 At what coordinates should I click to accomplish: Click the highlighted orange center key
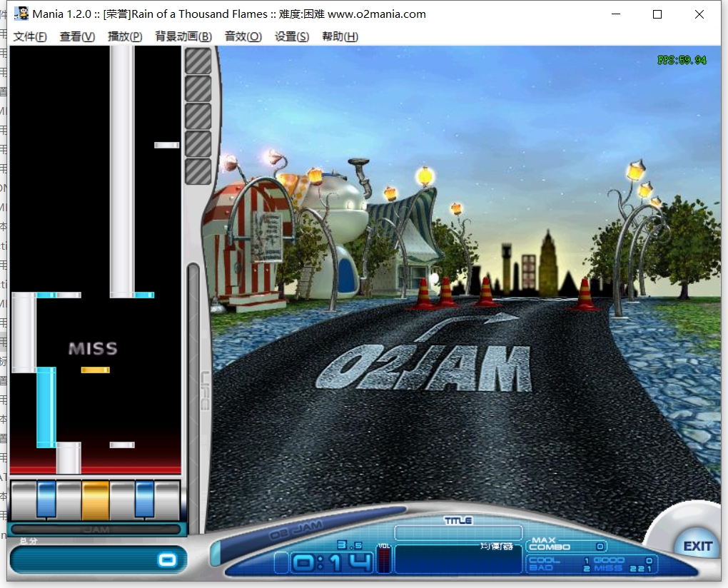96,500
